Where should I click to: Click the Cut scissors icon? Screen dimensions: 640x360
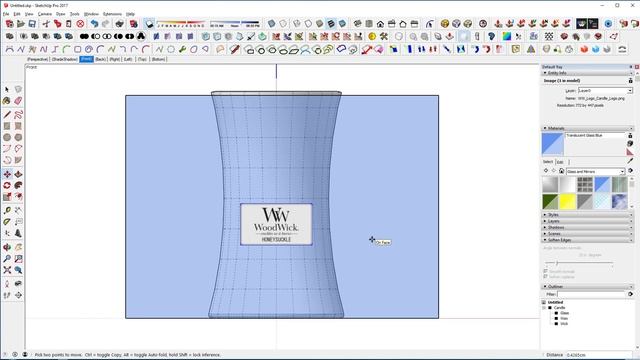click(46, 24)
